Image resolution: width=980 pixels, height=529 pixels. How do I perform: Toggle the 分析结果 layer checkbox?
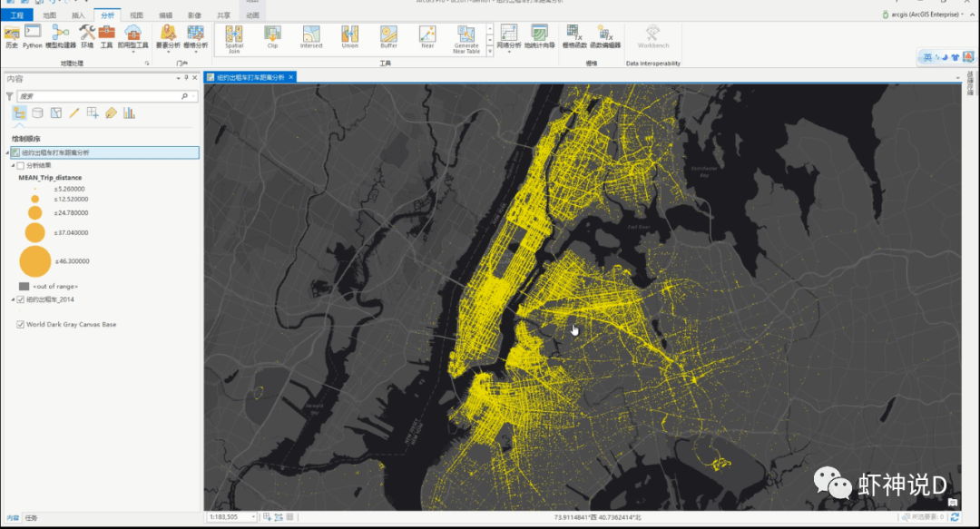point(21,166)
